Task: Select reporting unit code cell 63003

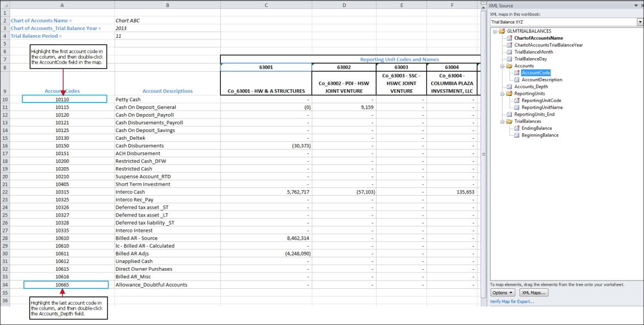Action: [401, 67]
